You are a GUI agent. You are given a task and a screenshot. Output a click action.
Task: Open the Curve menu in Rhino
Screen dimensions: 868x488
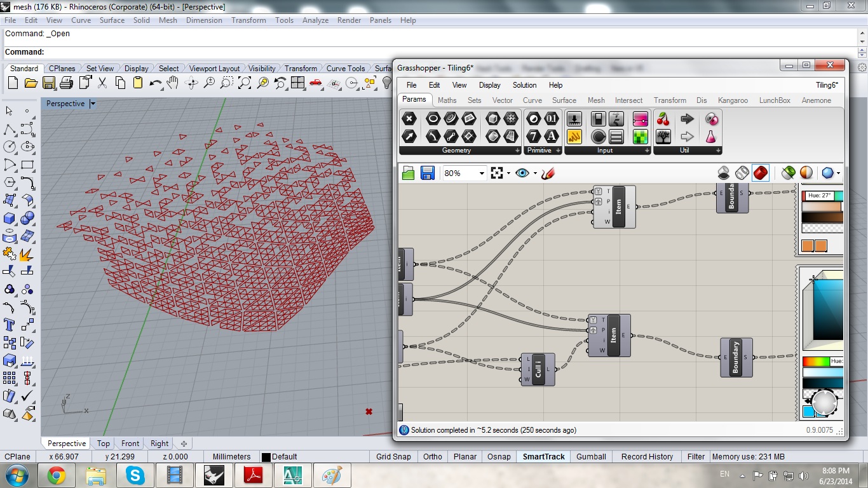pos(81,20)
